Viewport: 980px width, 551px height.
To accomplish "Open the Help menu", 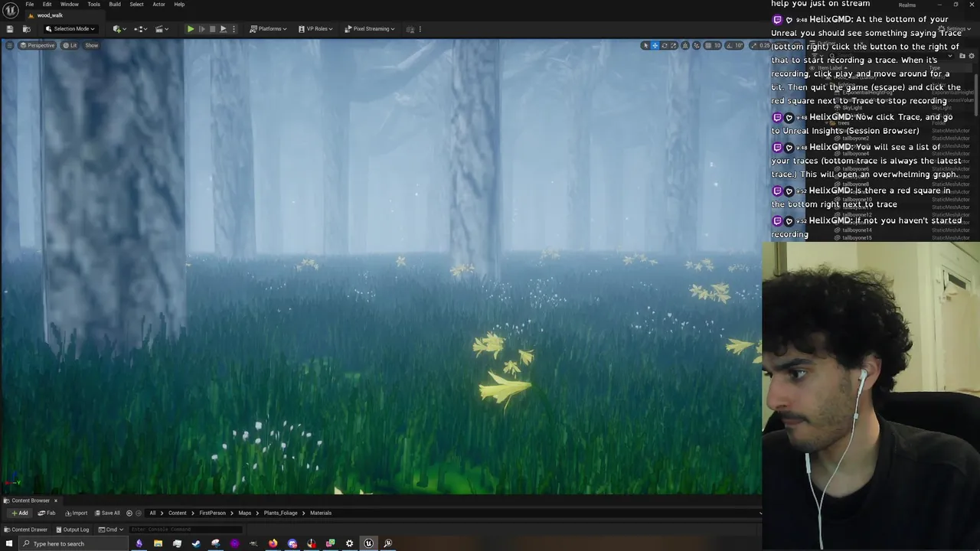I will click(x=179, y=4).
